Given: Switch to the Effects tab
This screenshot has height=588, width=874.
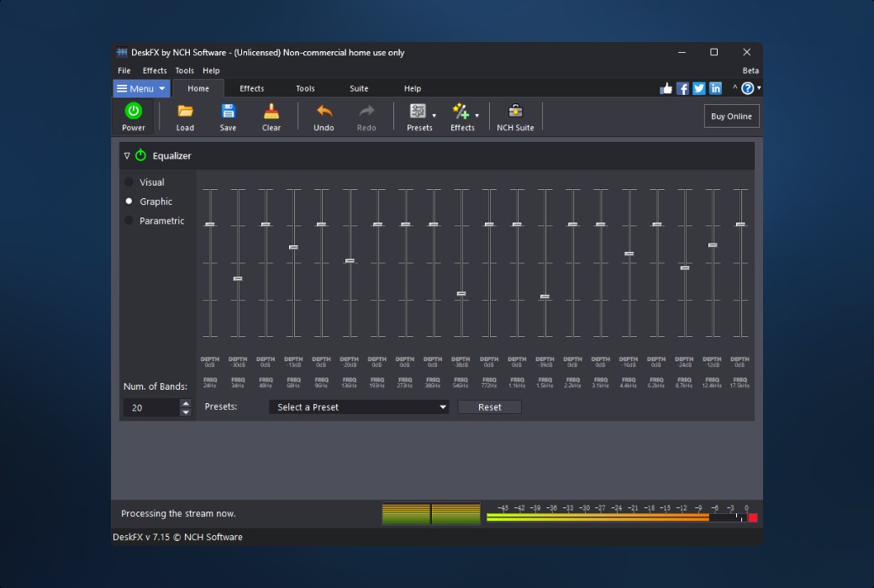Looking at the screenshot, I should pyautogui.click(x=251, y=88).
